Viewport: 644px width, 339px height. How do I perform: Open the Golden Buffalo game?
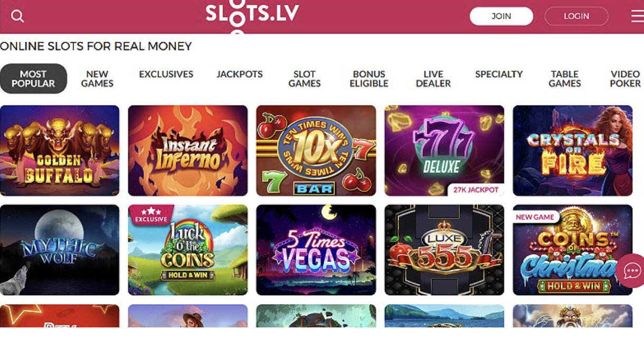[60, 151]
